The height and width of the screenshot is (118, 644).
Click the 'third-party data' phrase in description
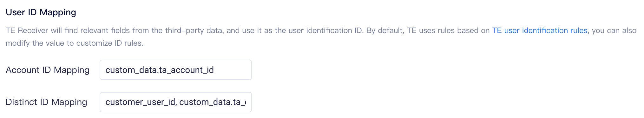click(194, 30)
